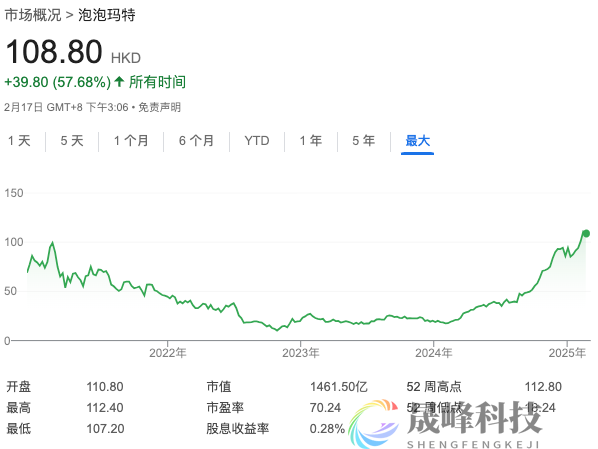Image resolution: width=598 pixels, height=449 pixels.
Task: Click the 108.80 current price
Action: 54,52
